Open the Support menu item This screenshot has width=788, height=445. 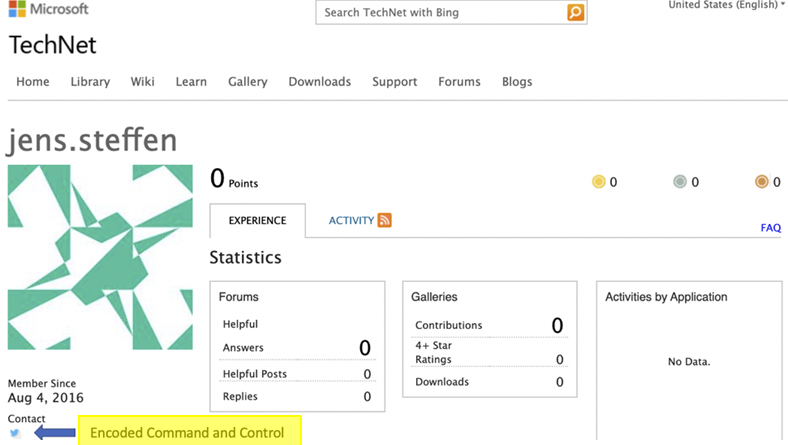click(395, 82)
